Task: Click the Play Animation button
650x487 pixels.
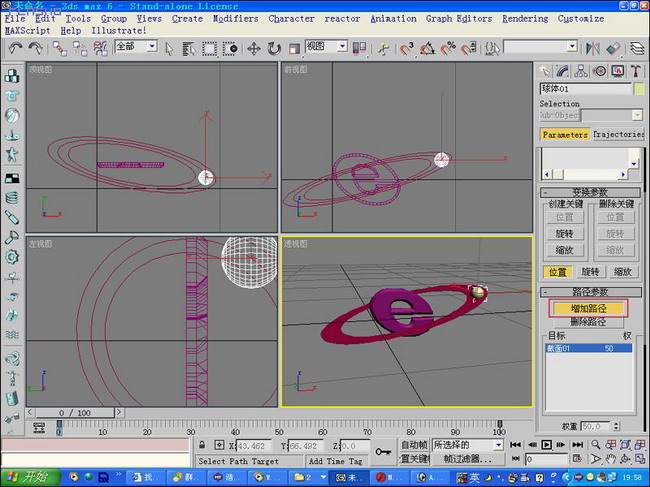Action: coord(546,445)
